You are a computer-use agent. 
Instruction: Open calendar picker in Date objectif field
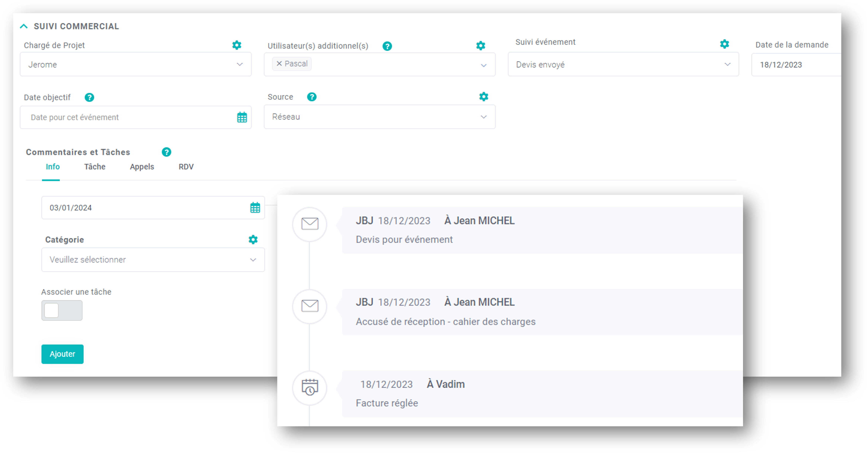(242, 118)
